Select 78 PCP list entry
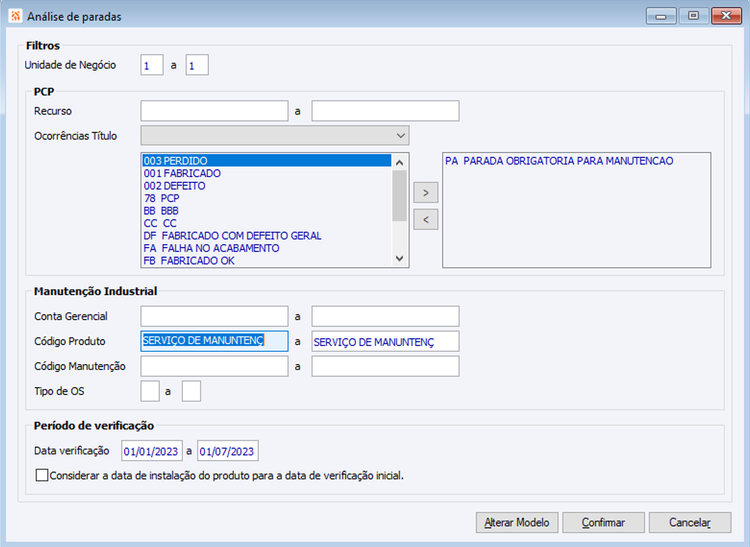Screen dimensions: 750x547 coord(266,198)
